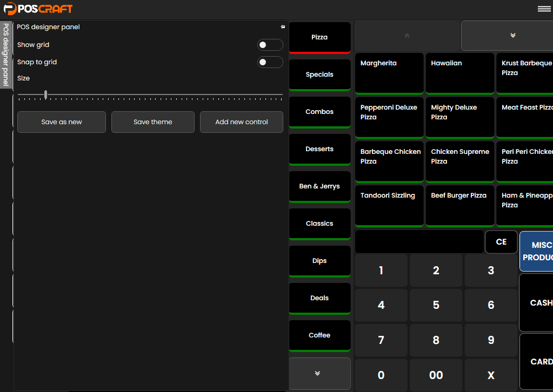Open the POS designer panel side tab

(6, 55)
